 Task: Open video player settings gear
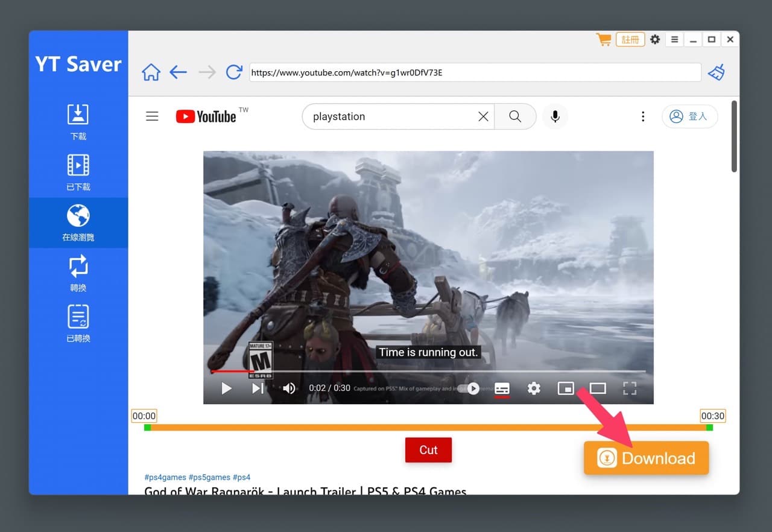pos(534,388)
